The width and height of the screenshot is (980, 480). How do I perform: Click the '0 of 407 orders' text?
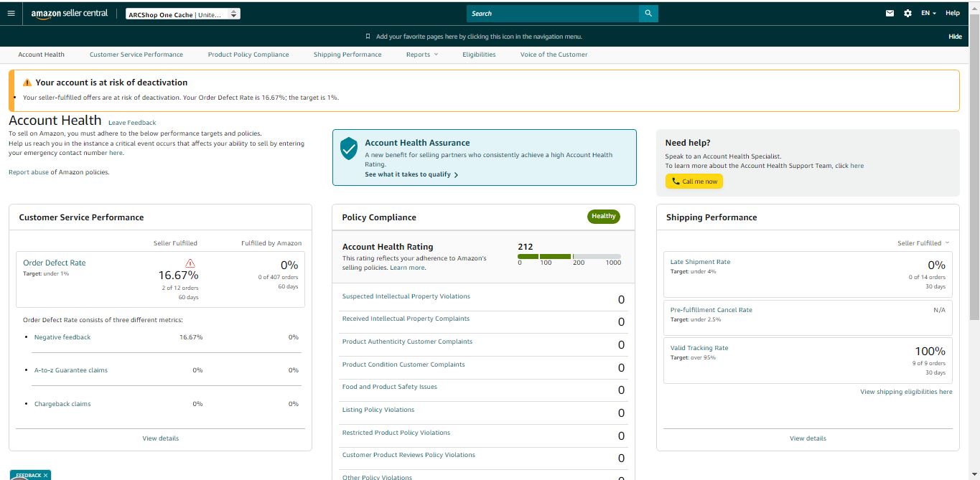click(x=278, y=277)
